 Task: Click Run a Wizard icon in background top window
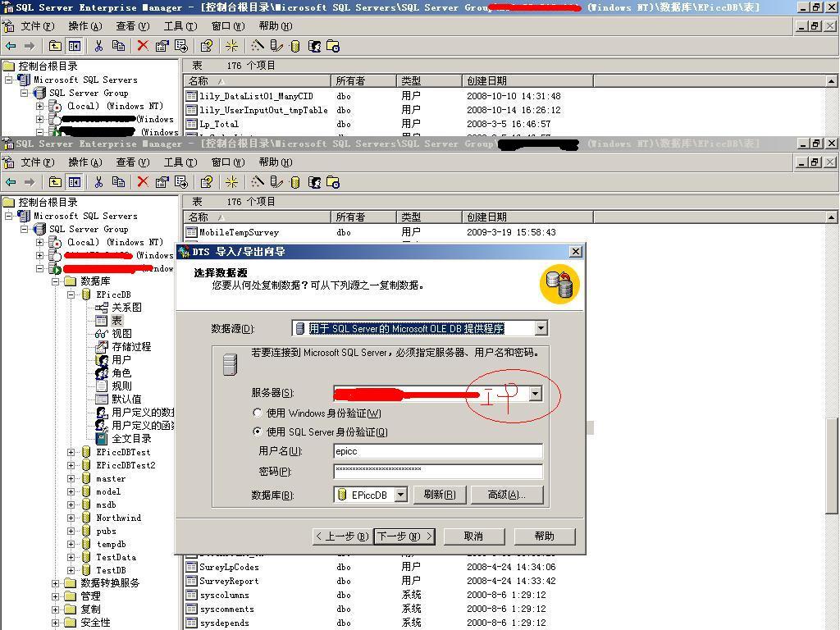[x=257, y=46]
